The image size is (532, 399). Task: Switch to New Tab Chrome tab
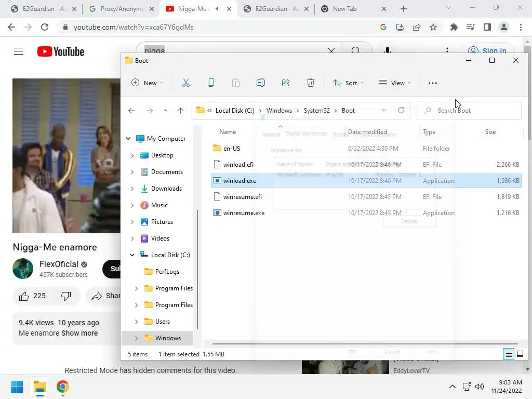[x=353, y=9]
